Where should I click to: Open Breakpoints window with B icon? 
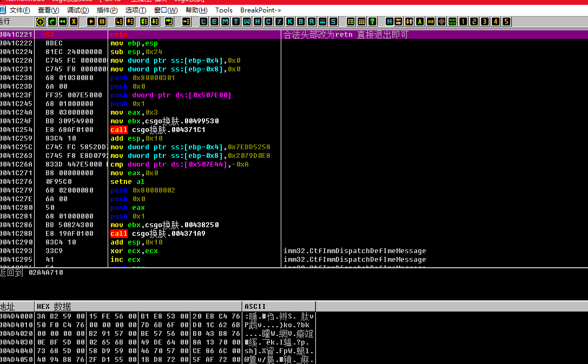301,22
